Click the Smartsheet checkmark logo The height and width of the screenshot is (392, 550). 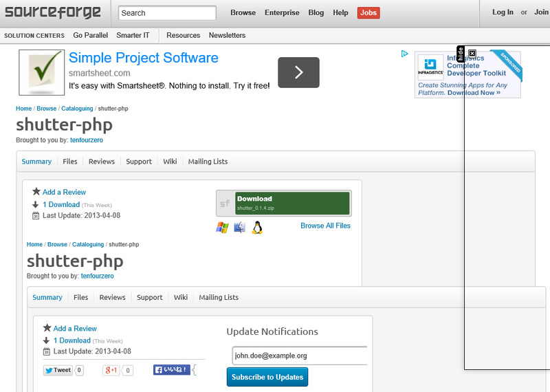pos(42,72)
